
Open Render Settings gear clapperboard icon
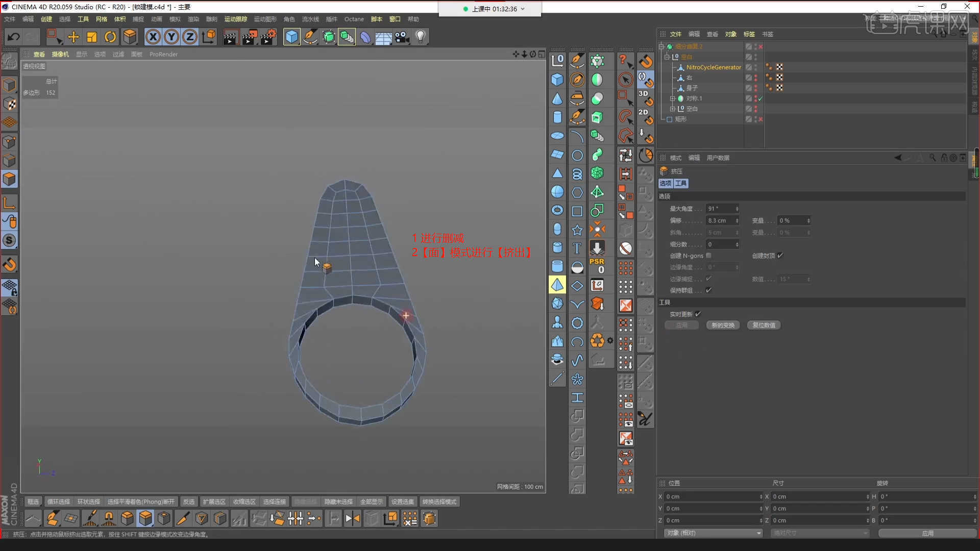pyautogui.click(x=268, y=37)
